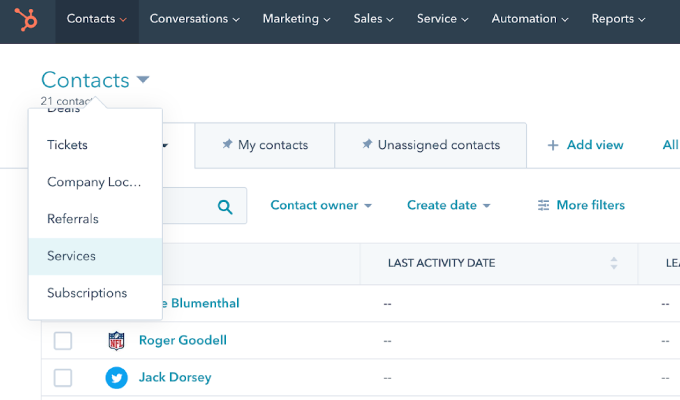This screenshot has width=680, height=400.
Task: Switch to the Unassigned contacts tab
Action: click(438, 146)
